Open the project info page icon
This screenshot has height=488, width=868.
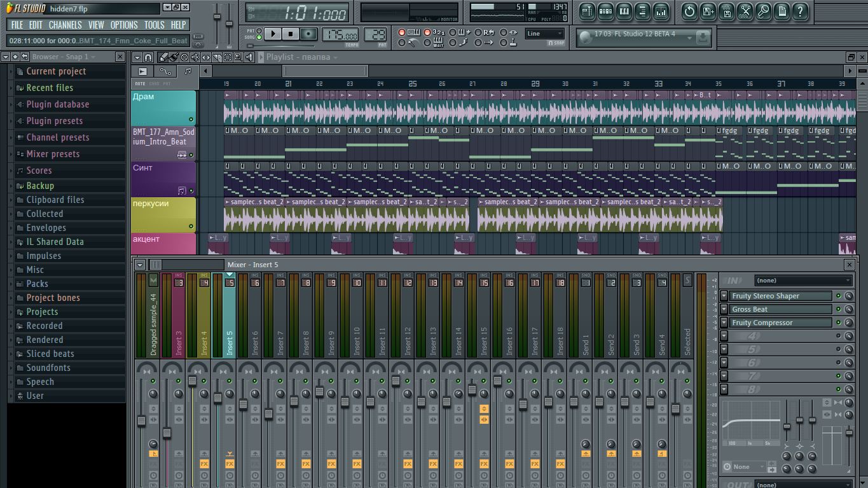coord(782,11)
